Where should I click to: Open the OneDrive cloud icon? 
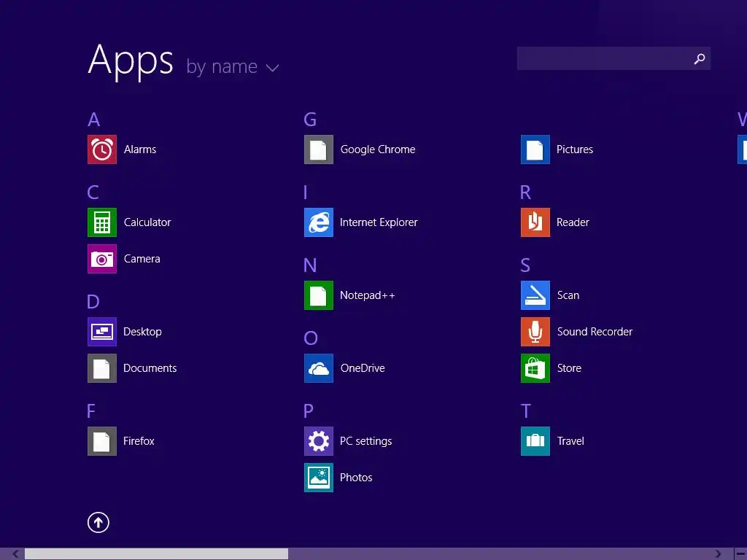pyautogui.click(x=319, y=368)
